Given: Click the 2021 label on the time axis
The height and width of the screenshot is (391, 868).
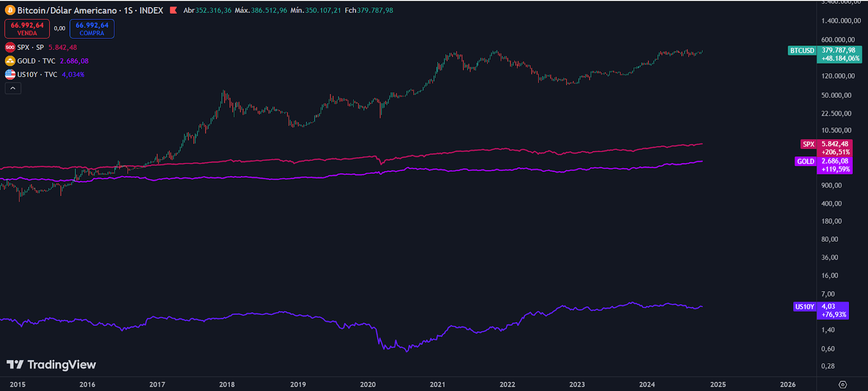Looking at the screenshot, I should tap(437, 384).
